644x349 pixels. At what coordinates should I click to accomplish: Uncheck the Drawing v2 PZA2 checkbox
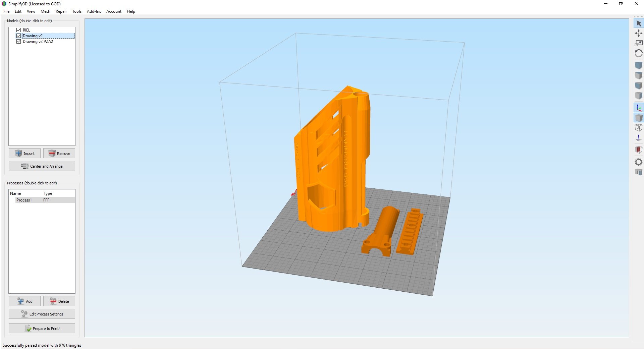pos(19,42)
